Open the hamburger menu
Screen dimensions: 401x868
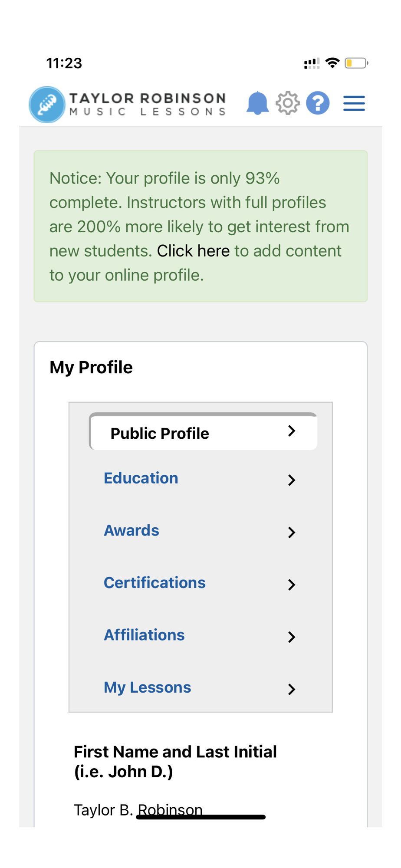click(354, 103)
